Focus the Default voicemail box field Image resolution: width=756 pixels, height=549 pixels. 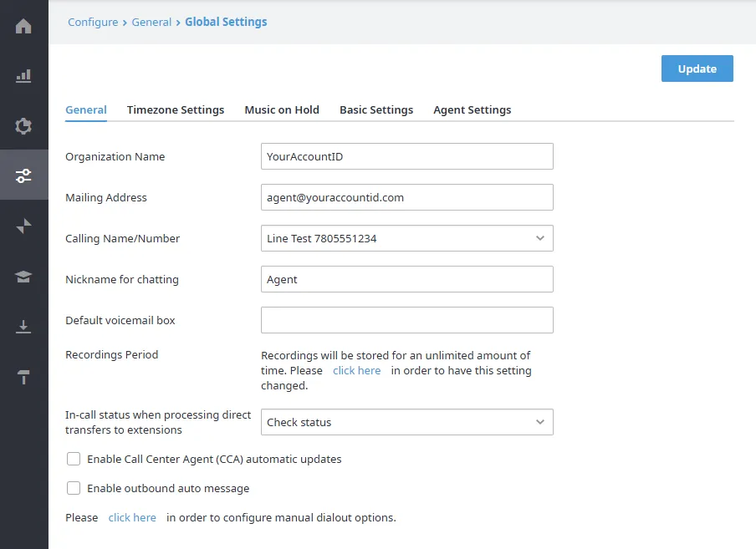[407, 320]
